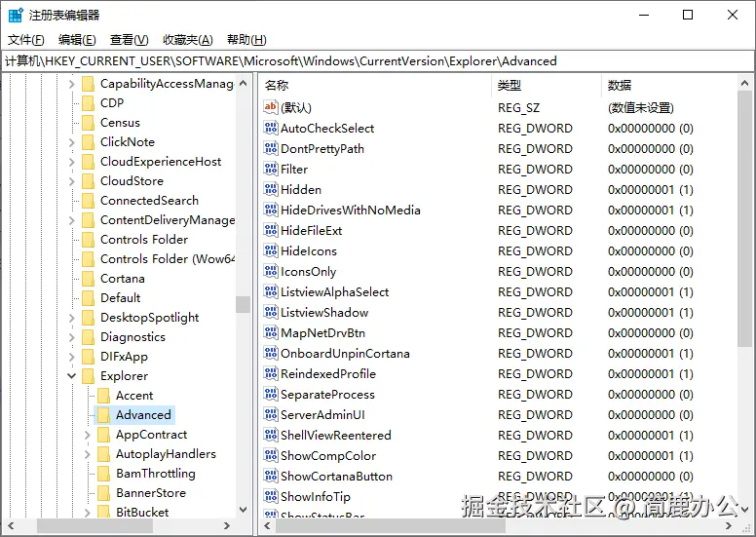Select the BamThrottling key in tree

156,474
